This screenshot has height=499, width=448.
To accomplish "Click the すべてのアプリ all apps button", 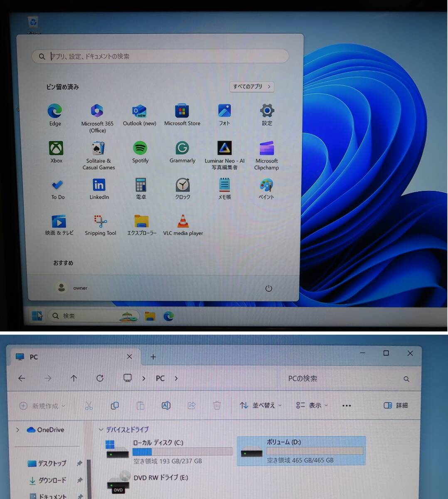I will pos(252,86).
